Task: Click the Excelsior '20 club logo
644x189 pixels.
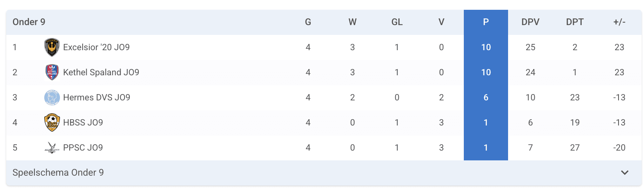Action: pyautogui.click(x=52, y=47)
